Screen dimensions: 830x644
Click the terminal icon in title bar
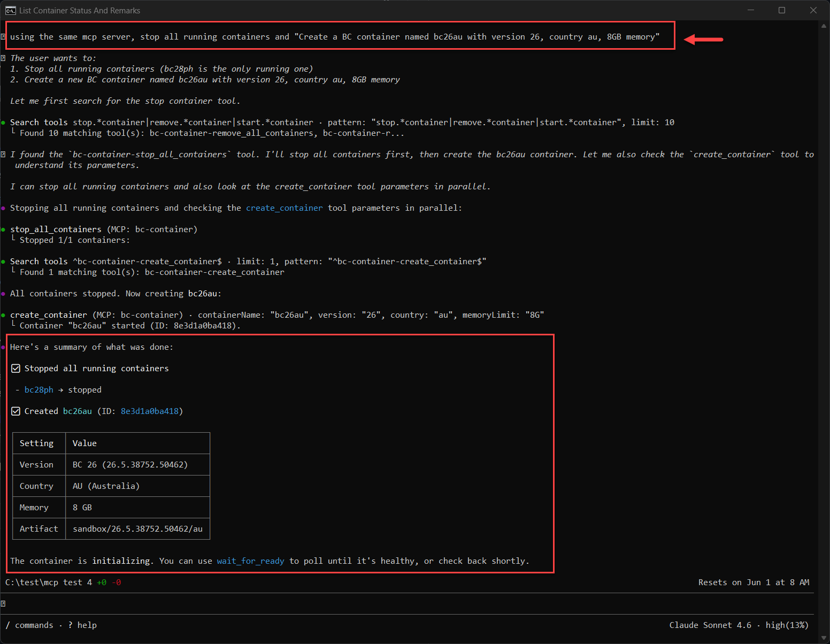coord(11,10)
